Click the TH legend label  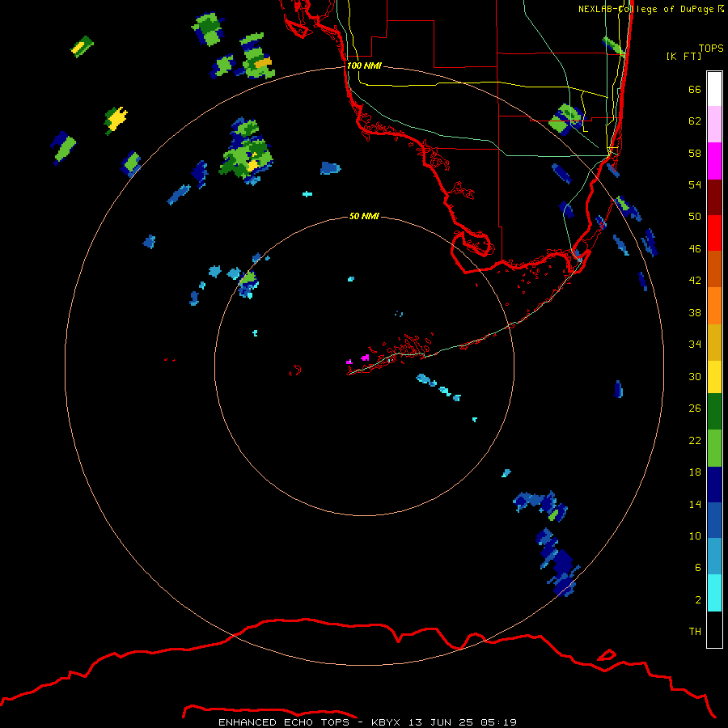click(695, 632)
